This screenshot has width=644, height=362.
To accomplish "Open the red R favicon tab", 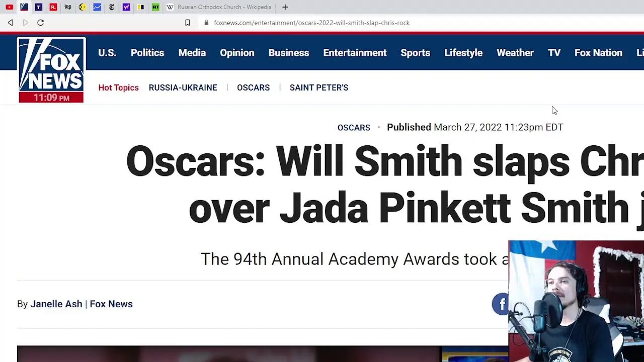I will (x=53, y=7).
